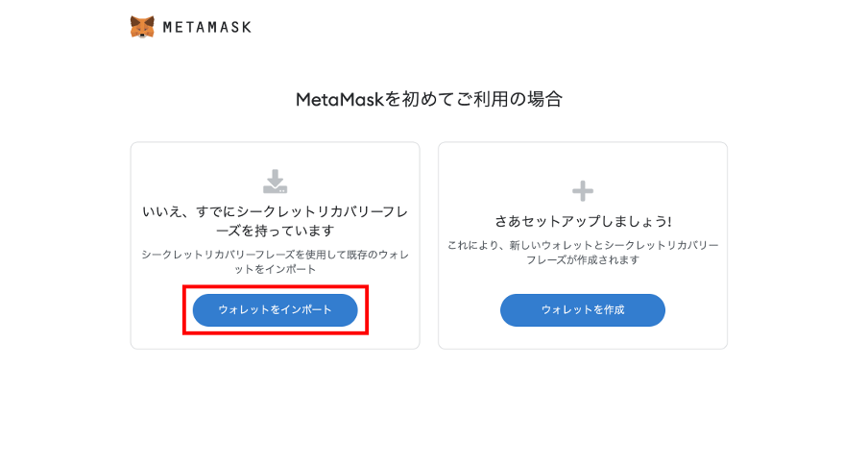Viewport: 868px width, 465px height.
Task: Click the さあセットアップしましょう! heading
Action: coord(583,221)
